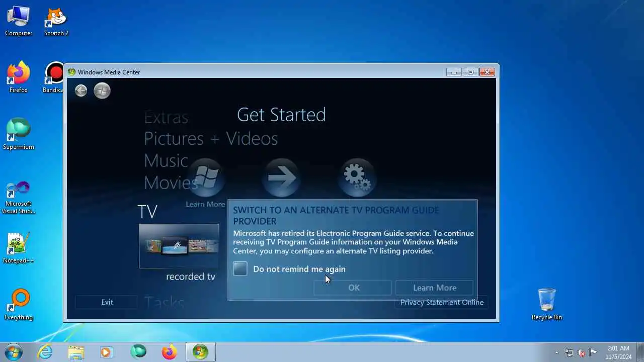
Task: Click the recorded tv label
Action: (x=191, y=277)
